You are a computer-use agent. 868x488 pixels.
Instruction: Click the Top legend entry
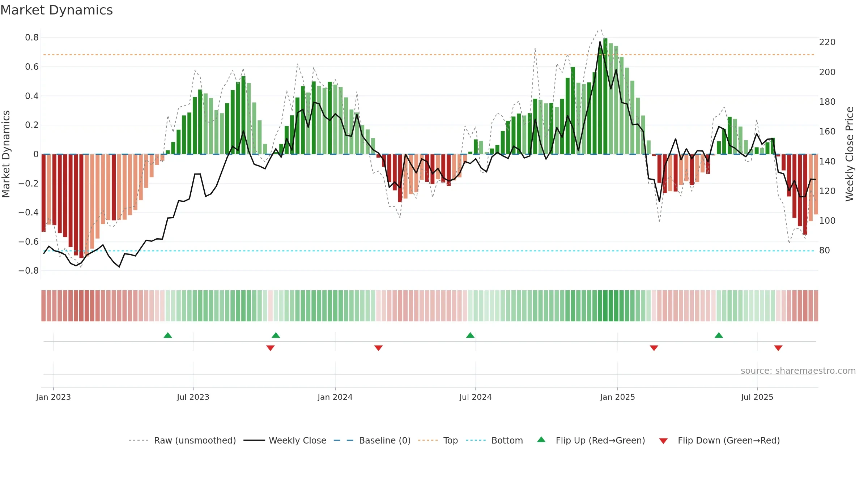[x=438, y=440]
